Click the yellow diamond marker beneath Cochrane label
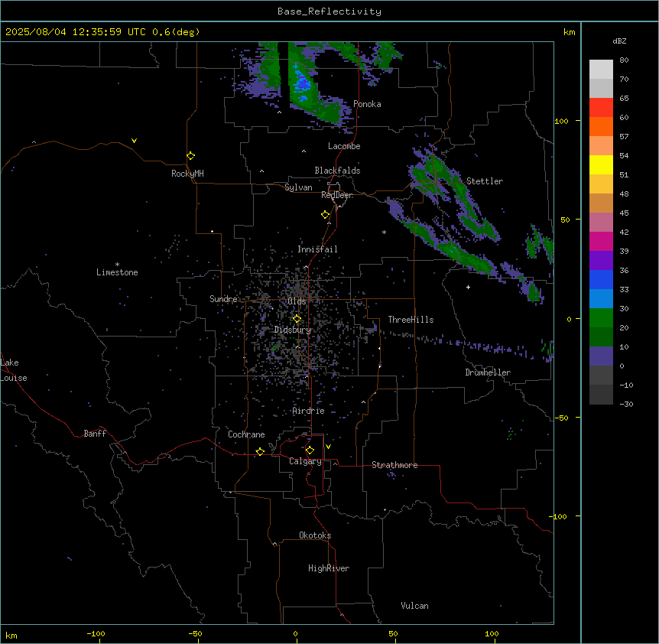Screen dimensions: 659x644 pyautogui.click(x=260, y=451)
